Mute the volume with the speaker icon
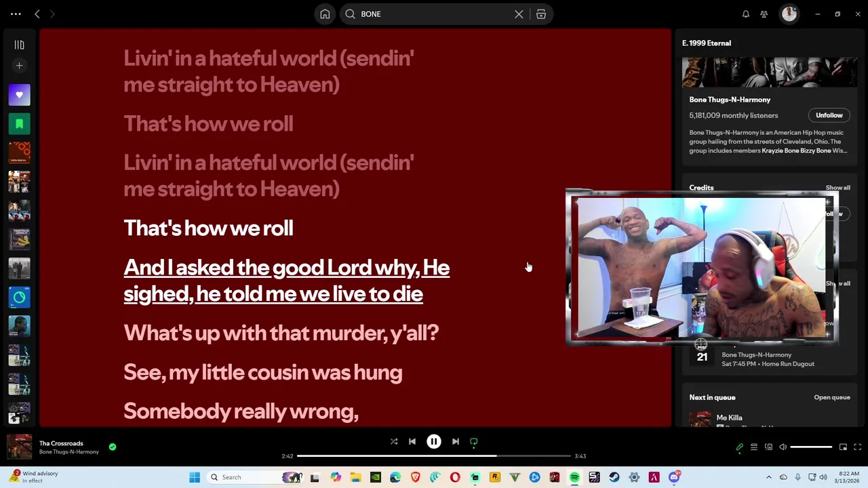Viewport: 868px width, 488px height. [783, 447]
